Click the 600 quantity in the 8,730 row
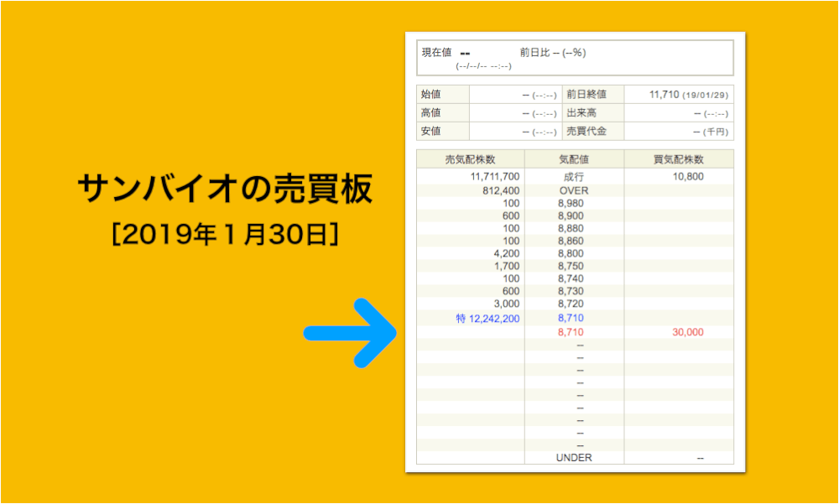 [511, 291]
